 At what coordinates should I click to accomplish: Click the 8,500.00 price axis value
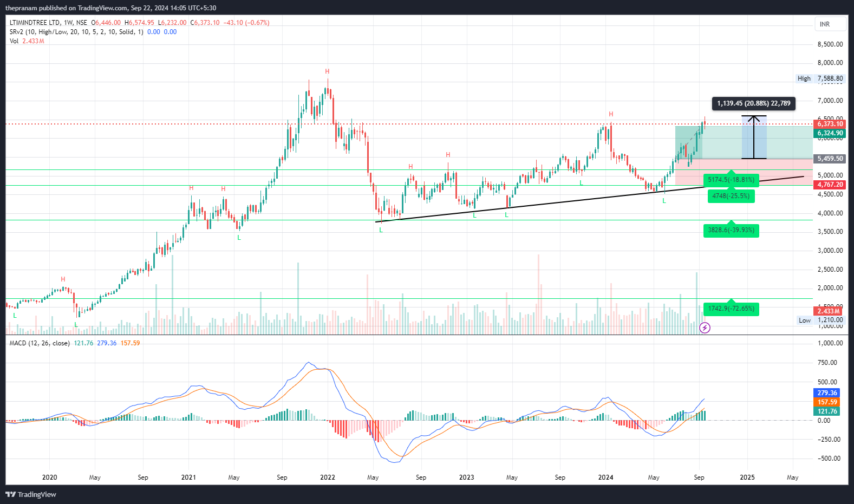coord(830,44)
